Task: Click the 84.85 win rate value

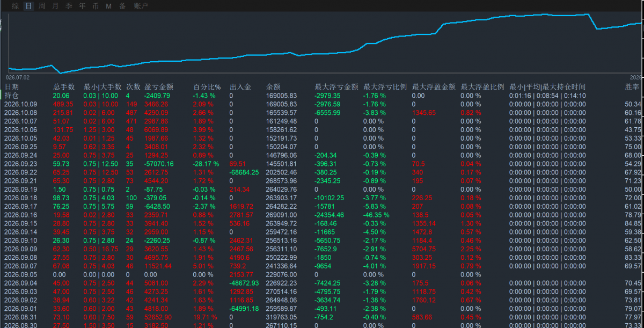Action: pyautogui.click(x=633, y=223)
